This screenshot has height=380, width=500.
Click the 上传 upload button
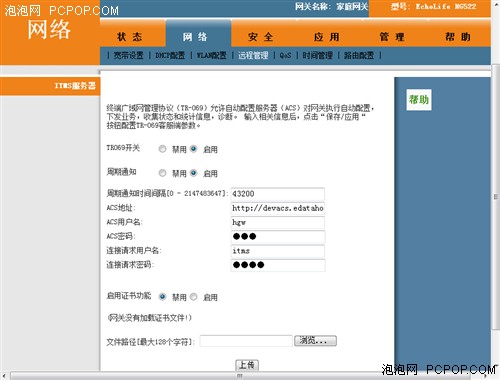tap(247, 365)
